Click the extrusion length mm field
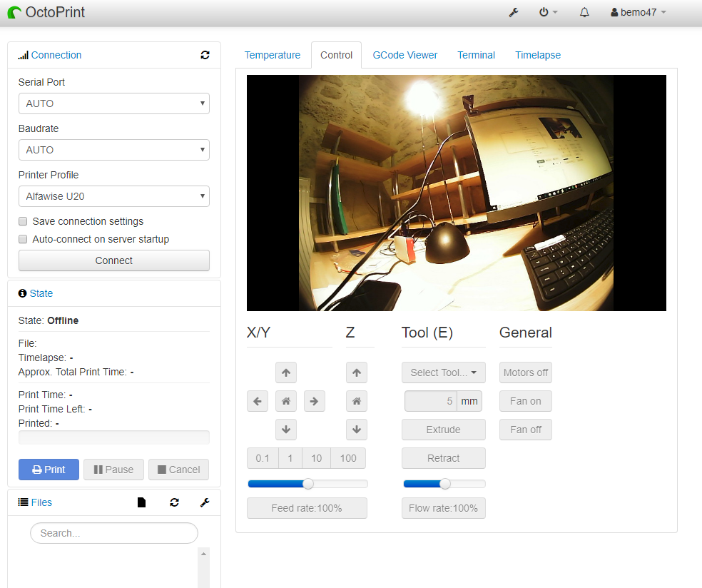 point(431,401)
